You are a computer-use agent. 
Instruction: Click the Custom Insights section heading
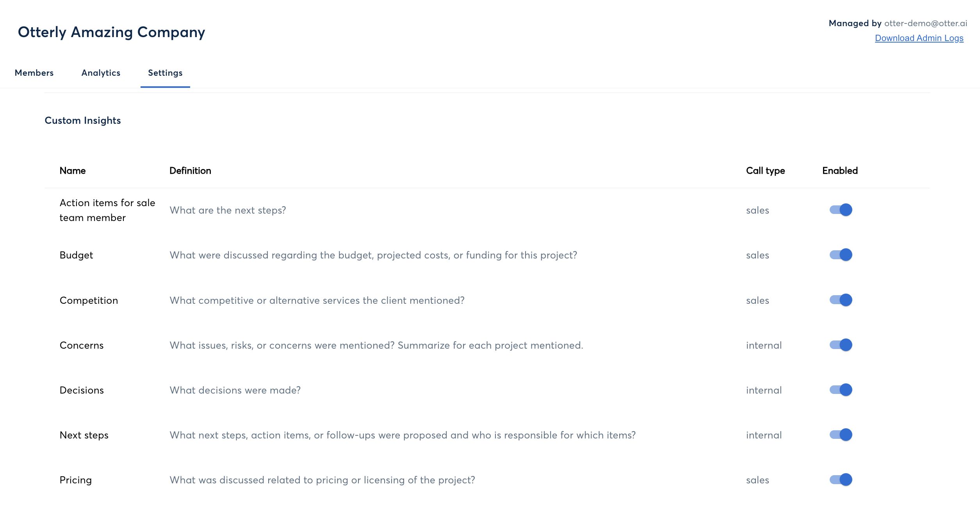[x=83, y=121]
